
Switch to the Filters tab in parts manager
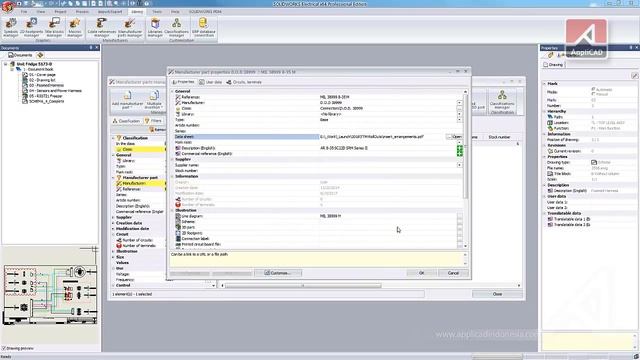(x=153, y=121)
